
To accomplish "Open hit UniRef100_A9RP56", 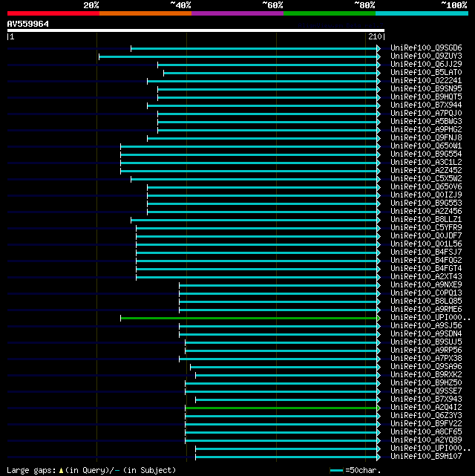I will [x=426, y=351].
